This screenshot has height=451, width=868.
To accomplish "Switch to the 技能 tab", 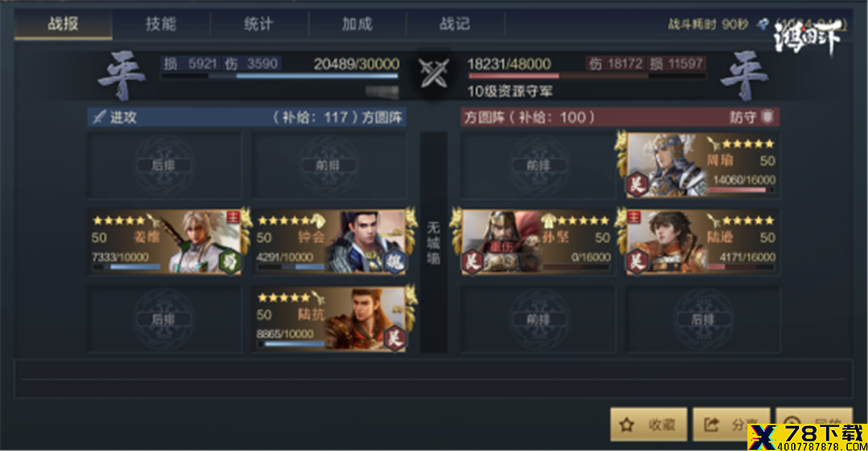I will (161, 24).
